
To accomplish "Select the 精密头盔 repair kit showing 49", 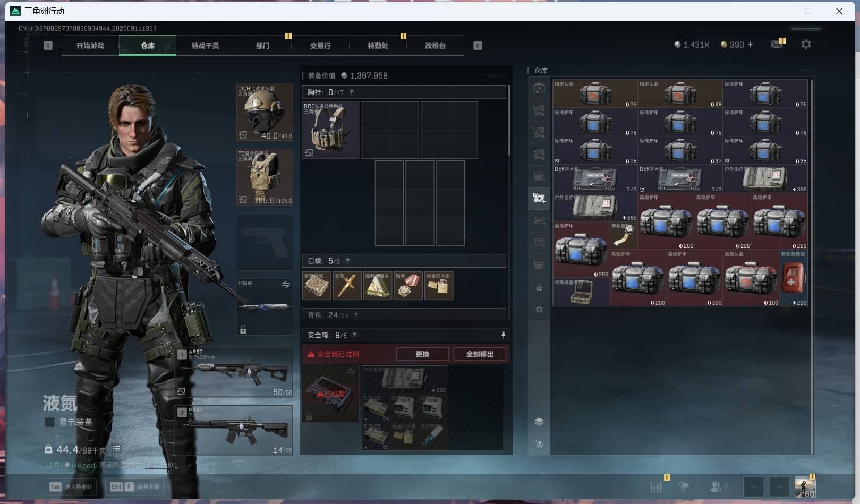I will pyautogui.click(x=680, y=94).
